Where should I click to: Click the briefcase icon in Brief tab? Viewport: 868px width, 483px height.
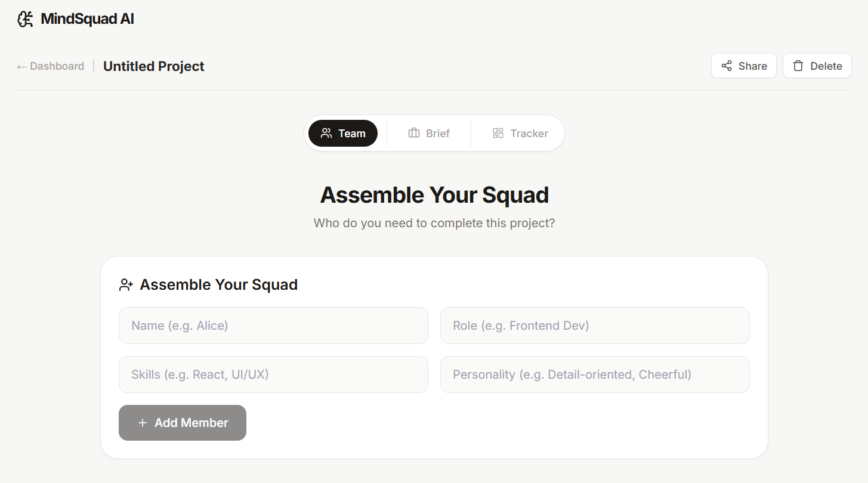tap(414, 134)
